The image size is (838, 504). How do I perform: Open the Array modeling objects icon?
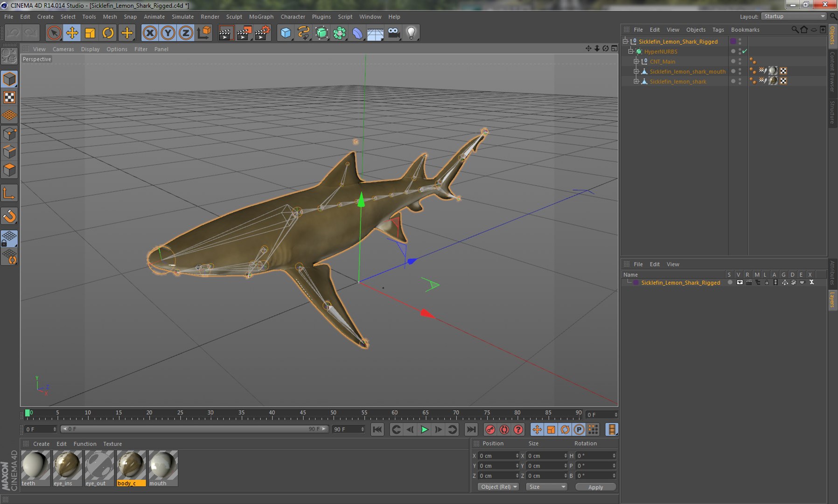point(340,33)
